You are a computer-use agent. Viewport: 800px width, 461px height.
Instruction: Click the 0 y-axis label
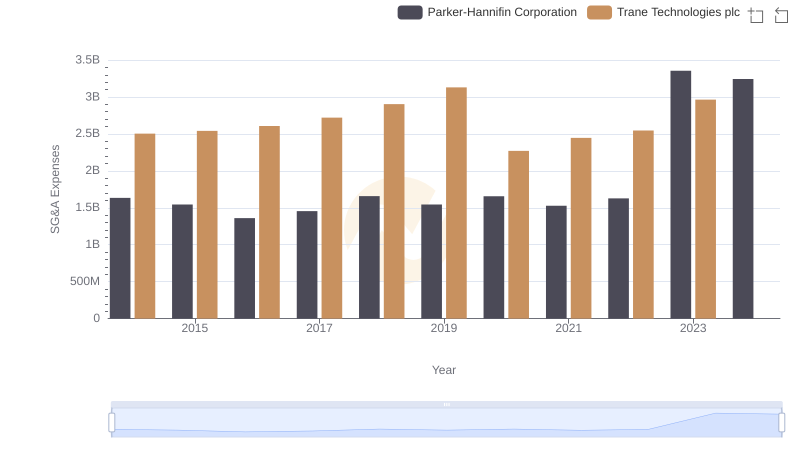(96, 318)
